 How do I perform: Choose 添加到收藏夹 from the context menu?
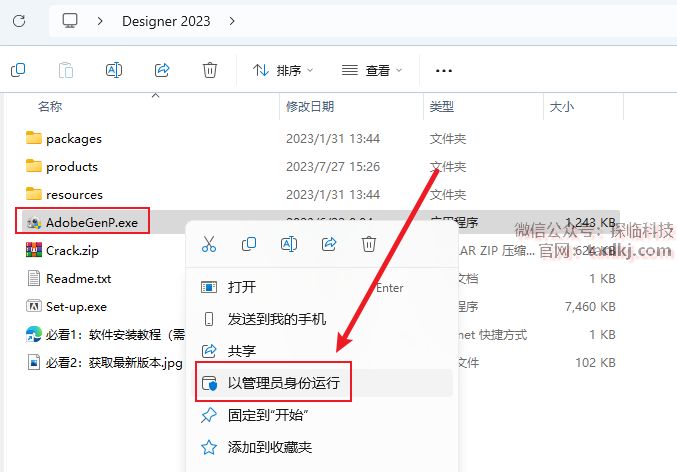(x=322, y=447)
